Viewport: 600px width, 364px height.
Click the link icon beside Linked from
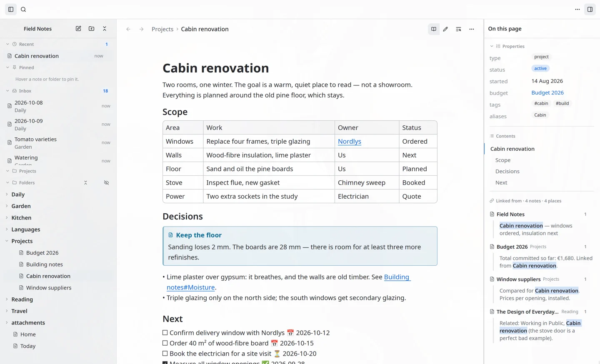coord(492,201)
